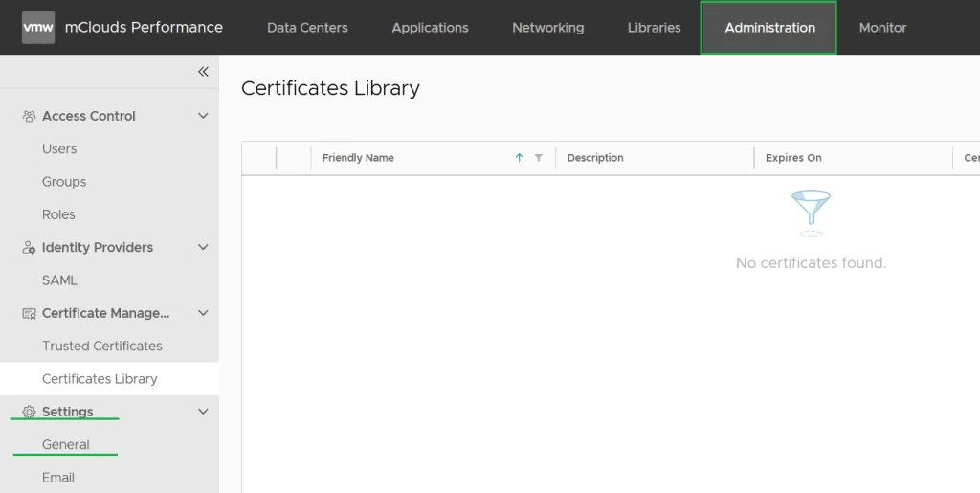The height and width of the screenshot is (493, 980).
Task: Sort by Friendly Name ascending arrow
Action: 519,158
